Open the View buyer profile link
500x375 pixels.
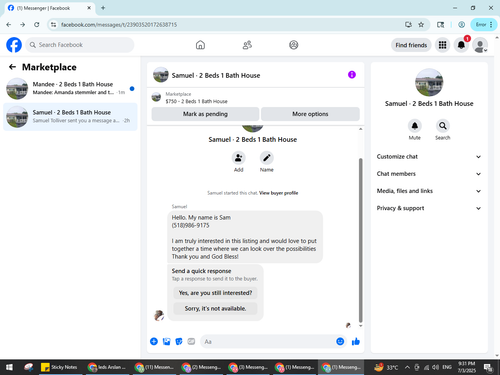tap(279, 193)
